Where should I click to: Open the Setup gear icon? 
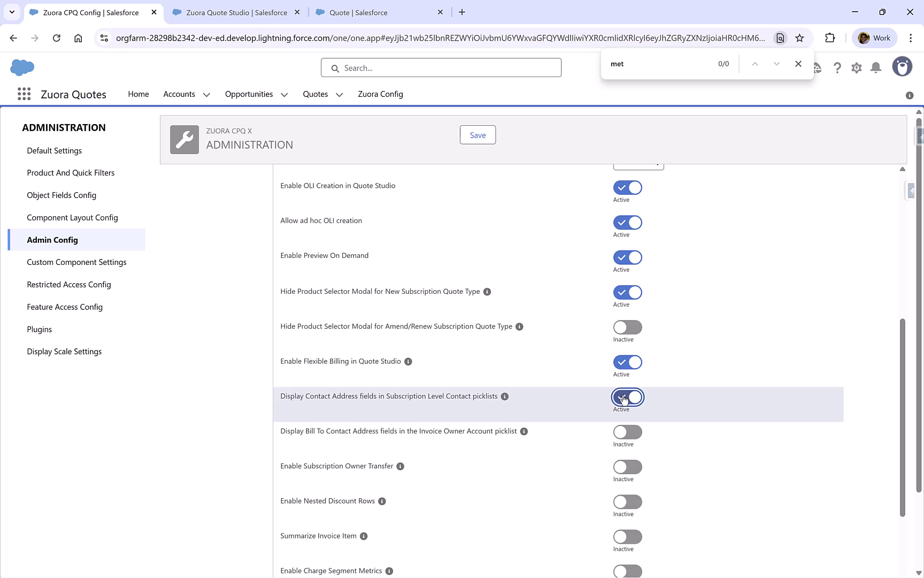[856, 67]
